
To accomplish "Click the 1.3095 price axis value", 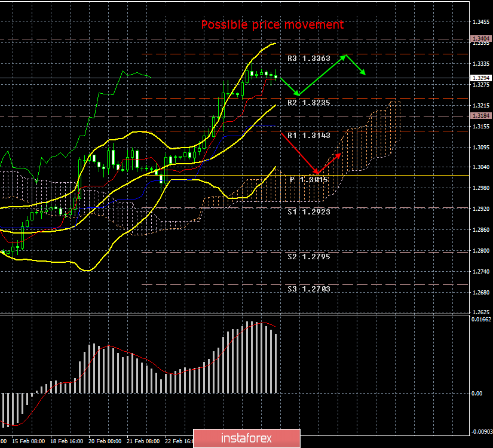I will pyautogui.click(x=481, y=148).
